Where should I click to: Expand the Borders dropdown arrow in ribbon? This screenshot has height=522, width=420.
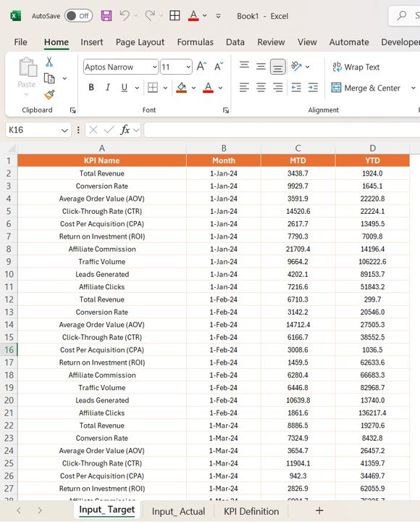click(x=165, y=88)
